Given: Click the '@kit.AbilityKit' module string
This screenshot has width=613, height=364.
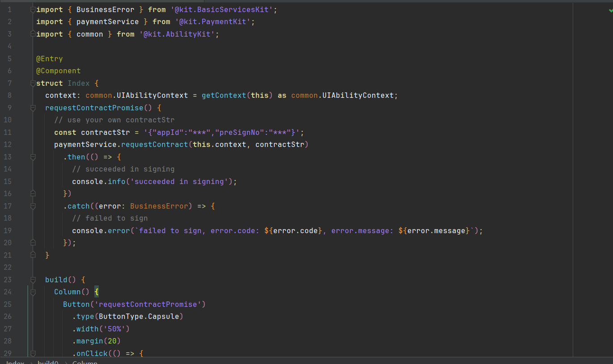Looking at the screenshot, I should [177, 34].
